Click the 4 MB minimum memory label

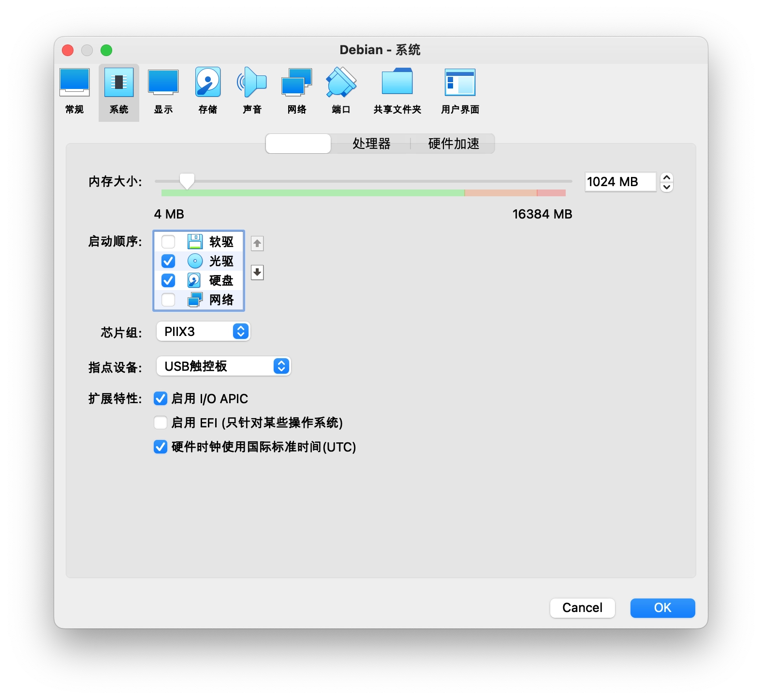[x=169, y=214]
